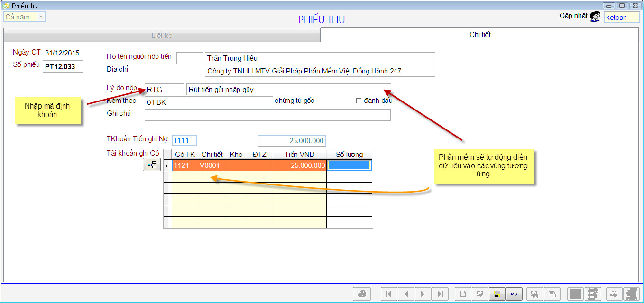Click the account split button beside the grid
The width and height of the screenshot is (644, 303).
(x=152, y=165)
